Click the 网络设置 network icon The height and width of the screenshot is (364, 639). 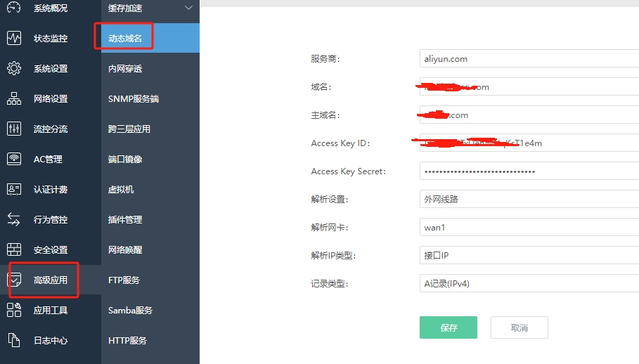pyautogui.click(x=14, y=98)
